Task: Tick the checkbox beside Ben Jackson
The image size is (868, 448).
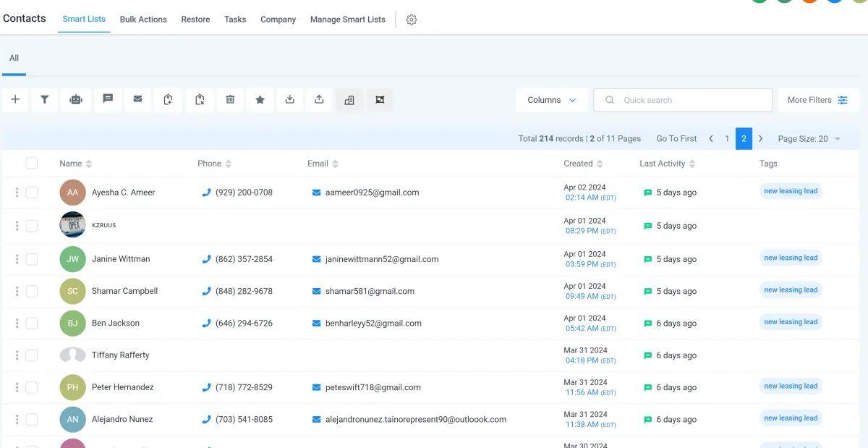Action: click(x=32, y=324)
